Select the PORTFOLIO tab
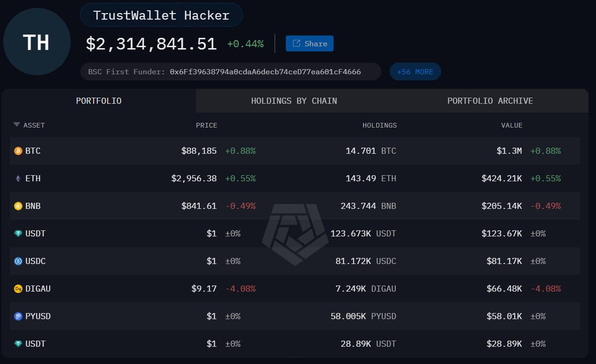The width and height of the screenshot is (596, 364). [x=99, y=100]
